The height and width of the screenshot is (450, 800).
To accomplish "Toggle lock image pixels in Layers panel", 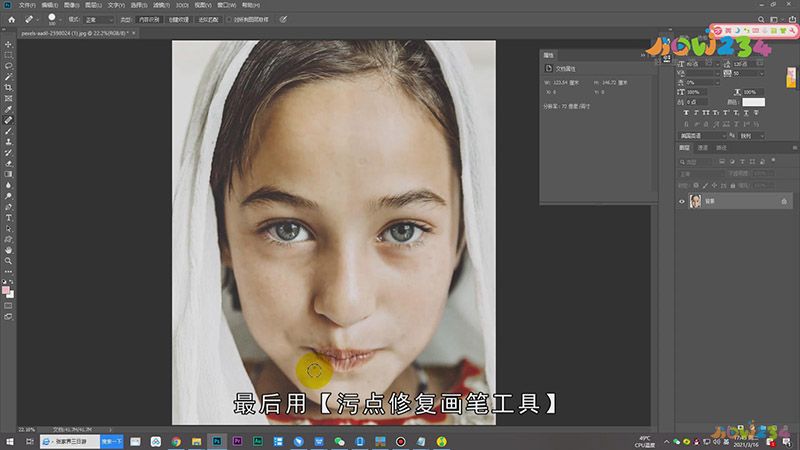I will tap(705, 186).
